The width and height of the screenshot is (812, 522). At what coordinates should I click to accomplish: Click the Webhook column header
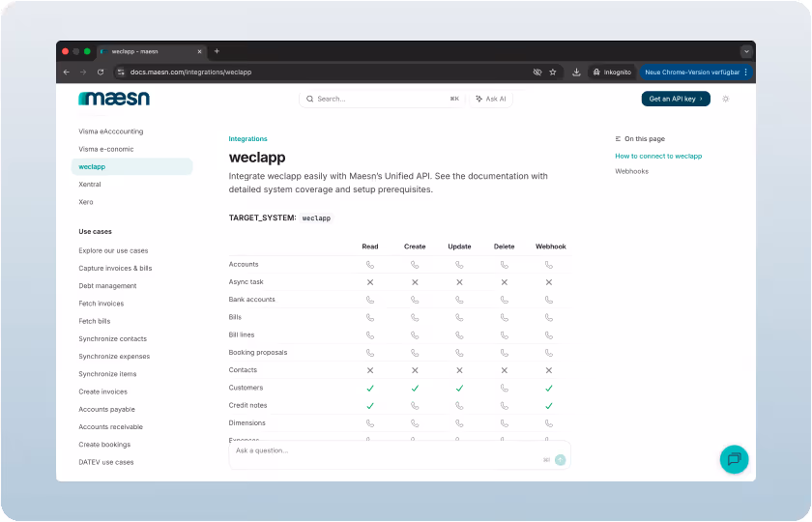[550, 246]
